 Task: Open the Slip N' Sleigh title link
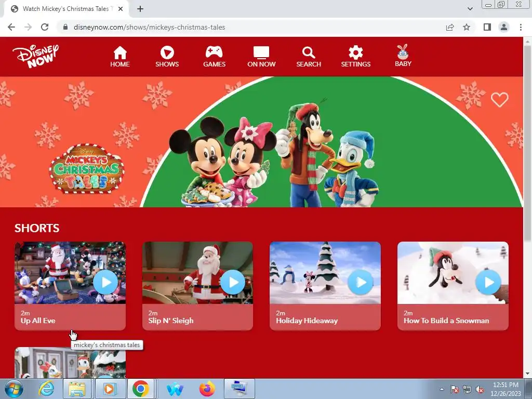point(170,321)
